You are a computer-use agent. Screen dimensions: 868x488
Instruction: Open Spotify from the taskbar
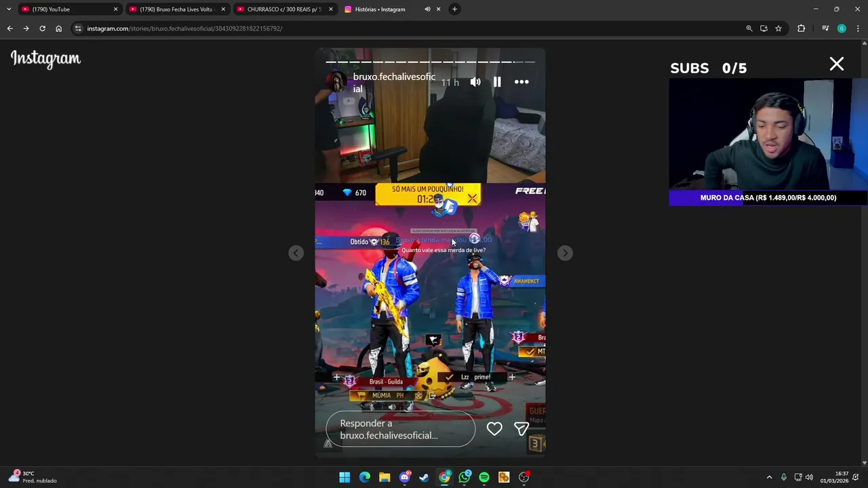pyautogui.click(x=484, y=477)
